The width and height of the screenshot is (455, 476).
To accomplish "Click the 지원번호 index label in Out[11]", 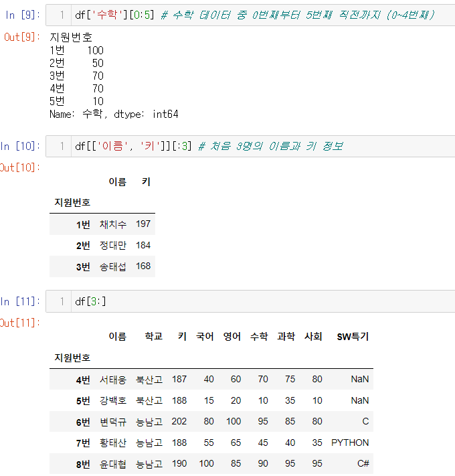I will (72, 358).
